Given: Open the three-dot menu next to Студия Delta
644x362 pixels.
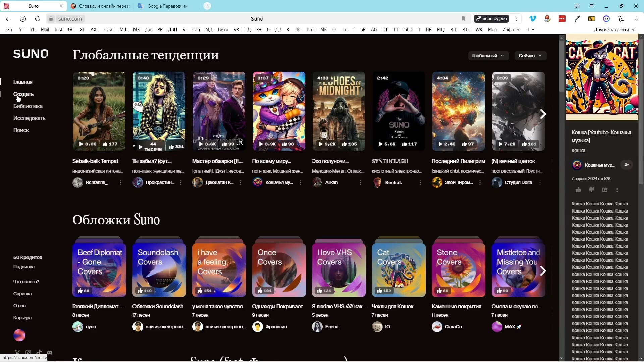Looking at the screenshot, I should coord(540,182).
